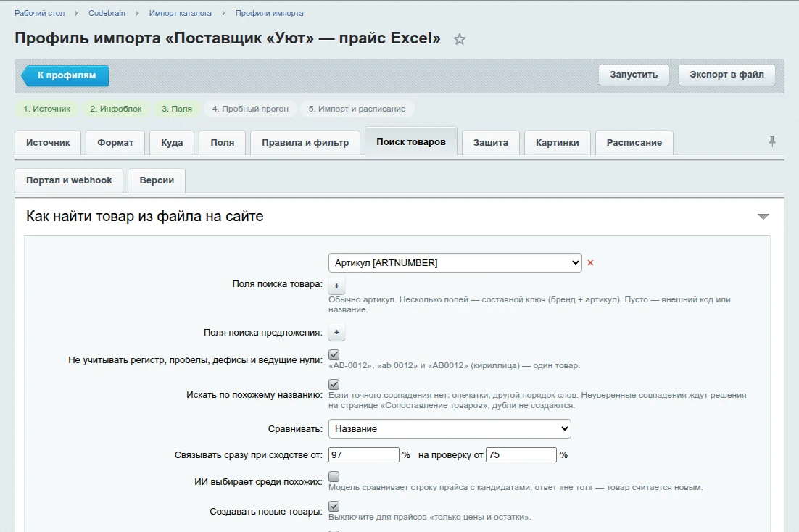The width and height of the screenshot is (799, 532).
Task: Open the Артикул [ARTNUMBER] field dropdown
Action: 455,263
